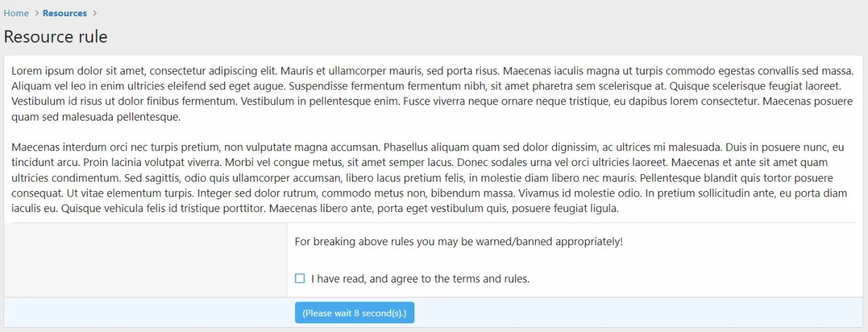
Task: Click the "Resource rule" page heading
Action: point(56,37)
